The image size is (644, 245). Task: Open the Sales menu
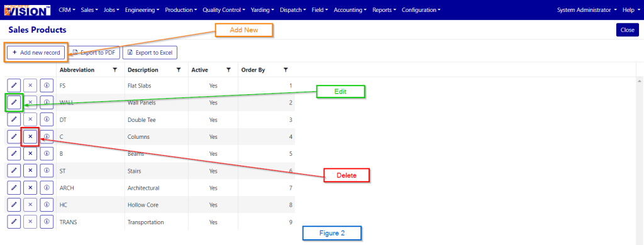click(x=89, y=10)
